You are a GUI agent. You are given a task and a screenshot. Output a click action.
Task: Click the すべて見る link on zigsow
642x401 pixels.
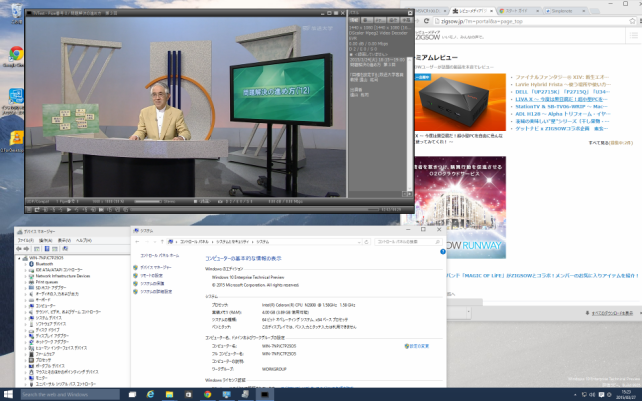point(610,143)
